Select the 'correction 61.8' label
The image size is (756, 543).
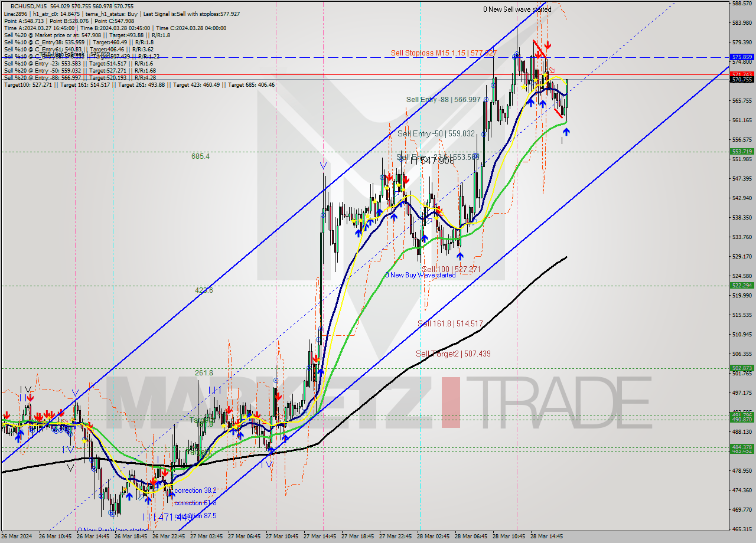[195, 503]
